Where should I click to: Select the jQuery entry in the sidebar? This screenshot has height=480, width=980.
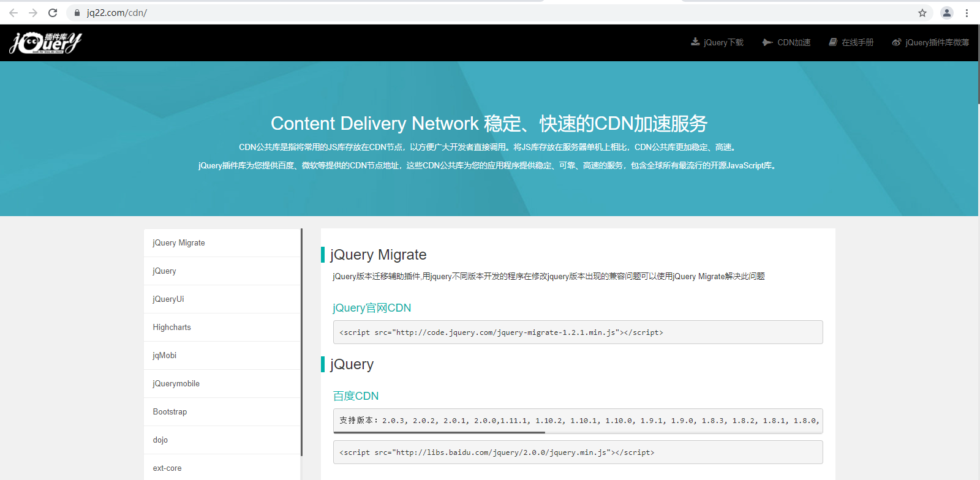coord(222,271)
